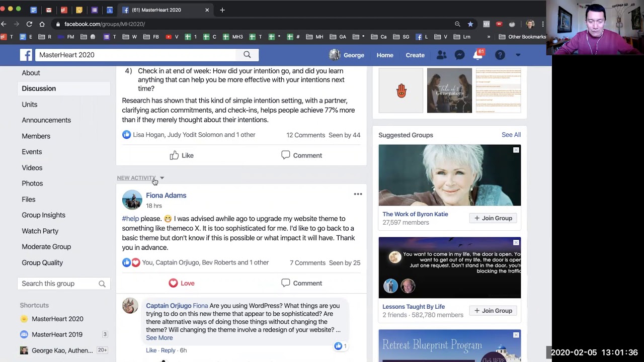The height and width of the screenshot is (362, 644).
Task: Like the intention-setting post
Action: (182, 155)
